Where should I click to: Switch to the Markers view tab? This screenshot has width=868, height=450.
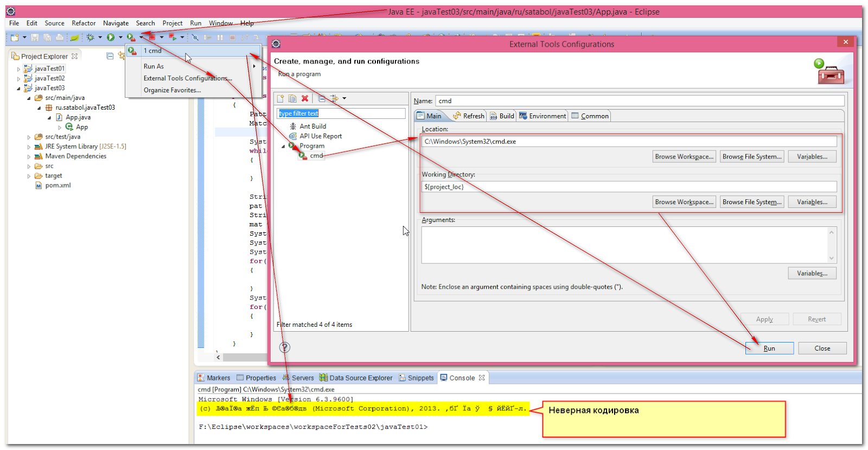[214, 378]
